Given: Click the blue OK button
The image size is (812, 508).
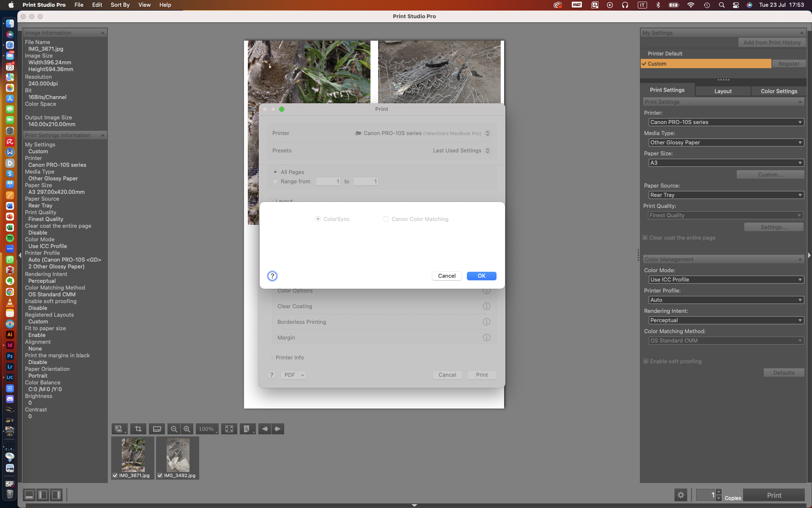Looking at the screenshot, I should (481, 276).
